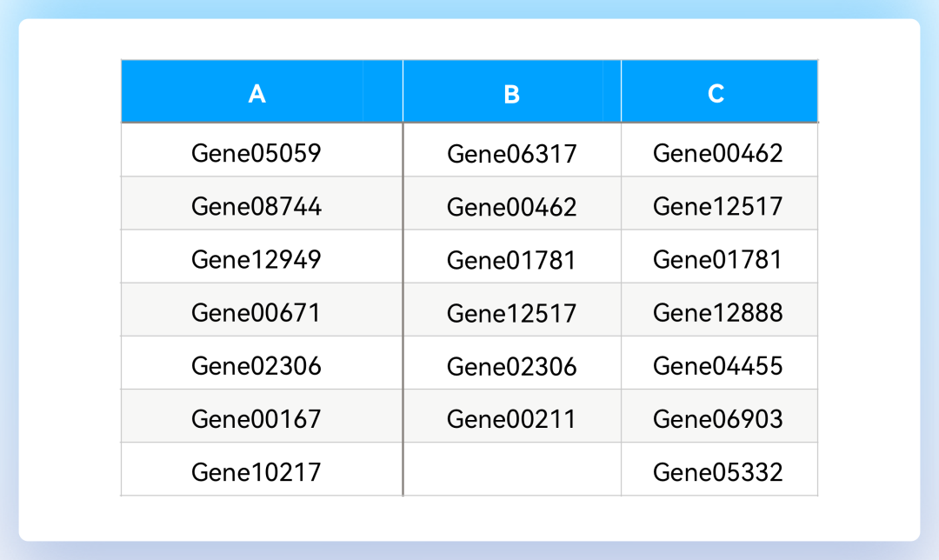Select the Gene04455 cell
The width and height of the screenshot is (939, 560).
(x=719, y=363)
